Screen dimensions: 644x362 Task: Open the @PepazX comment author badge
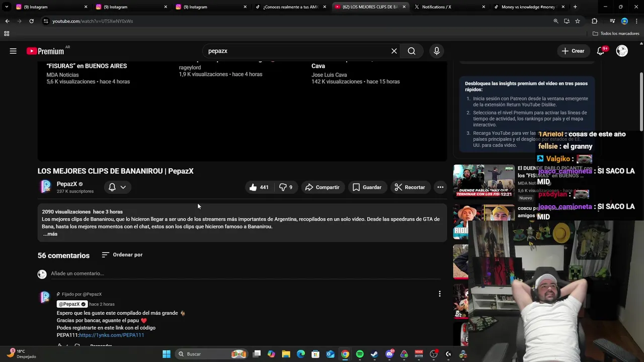tap(72, 304)
